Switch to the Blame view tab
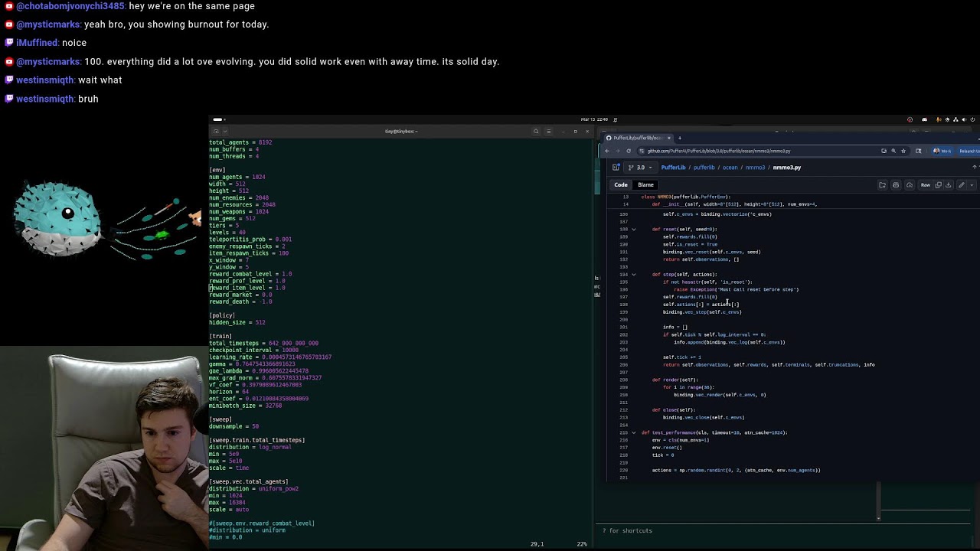Image resolution: width=980 pixels, height=551 pixels. (645, 184)
